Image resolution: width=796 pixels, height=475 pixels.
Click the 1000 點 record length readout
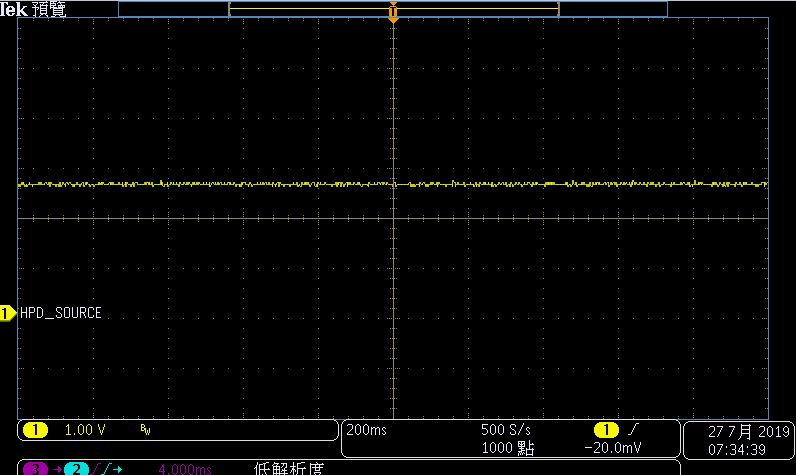point(508,448)
